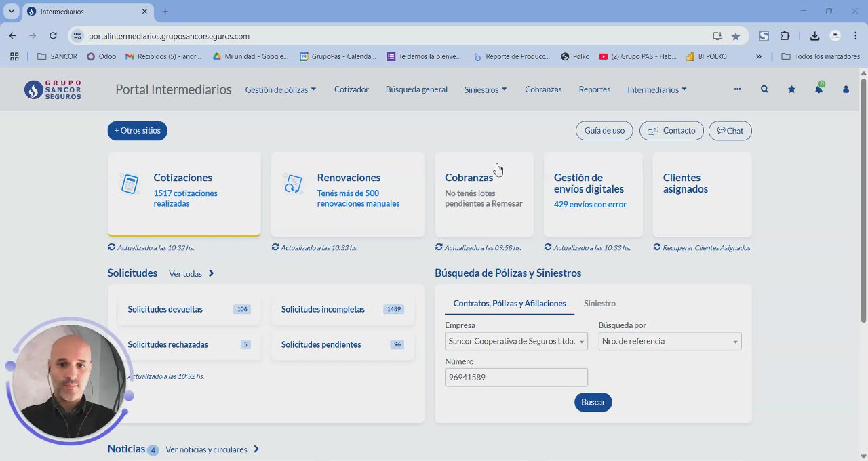Click "429 envíos con error" text

coord(590,204)
